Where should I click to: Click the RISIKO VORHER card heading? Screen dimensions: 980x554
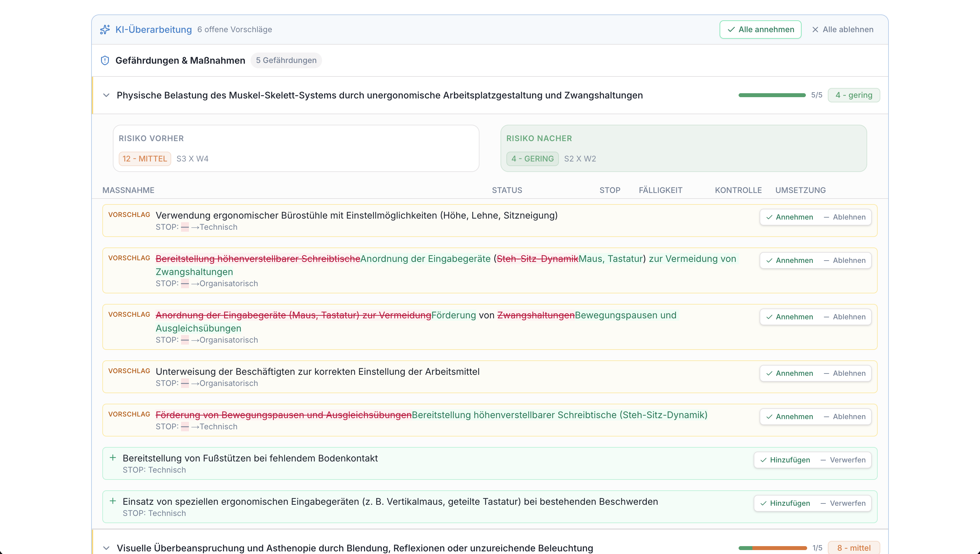click(151, 138)
